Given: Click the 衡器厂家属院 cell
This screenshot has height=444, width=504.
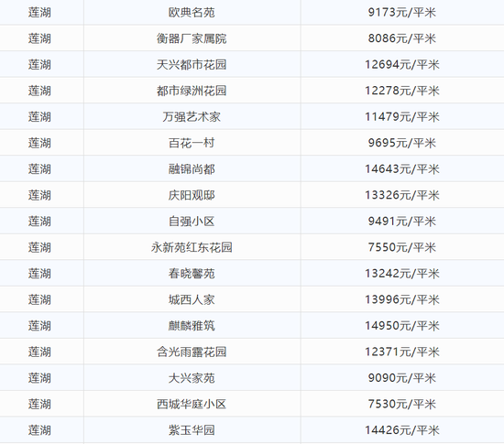Looking at the screenshot, I should coord(192,38).
